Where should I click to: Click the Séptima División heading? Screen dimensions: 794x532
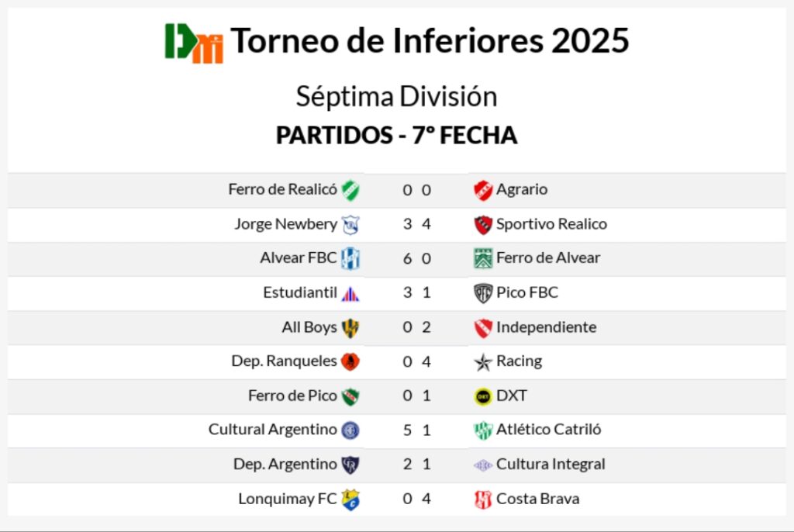click(396, 97)
